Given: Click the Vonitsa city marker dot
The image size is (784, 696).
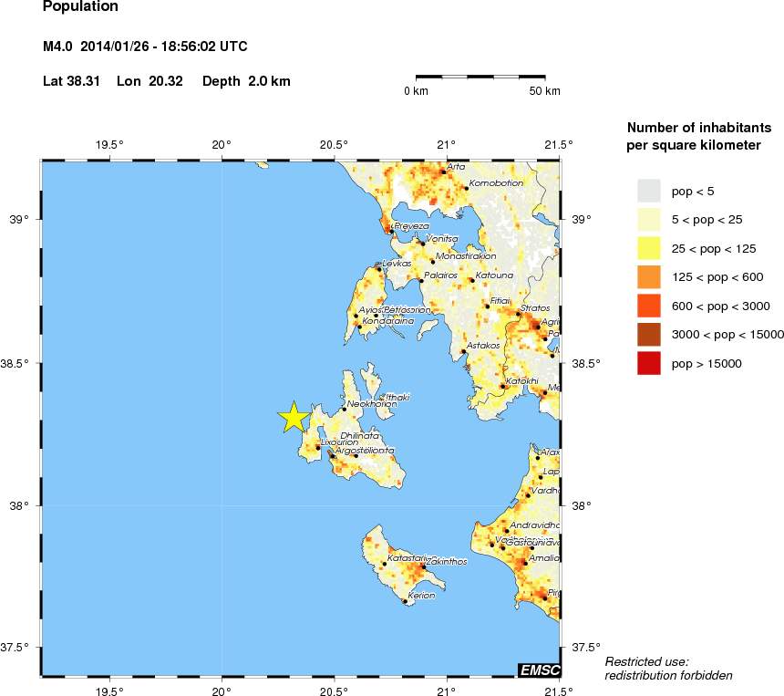Looking at the screenshot, I should 422,244.
